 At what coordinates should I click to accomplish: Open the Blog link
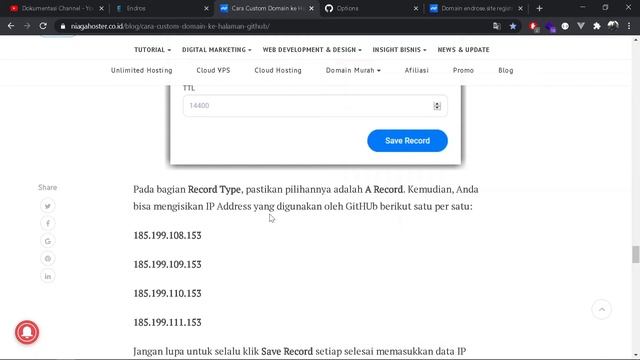[x=505, y=70]
